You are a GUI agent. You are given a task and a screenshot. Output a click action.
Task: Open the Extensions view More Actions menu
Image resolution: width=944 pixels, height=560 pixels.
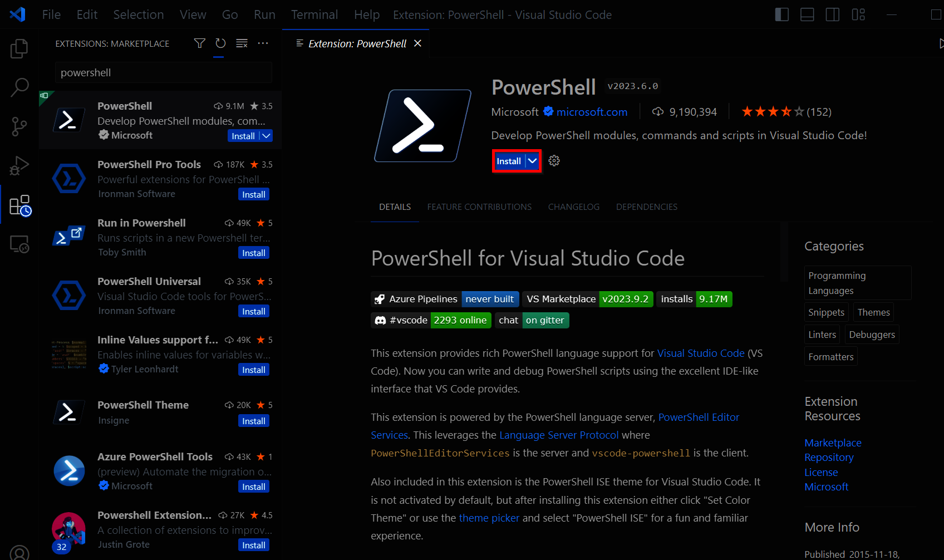[263, 43]
